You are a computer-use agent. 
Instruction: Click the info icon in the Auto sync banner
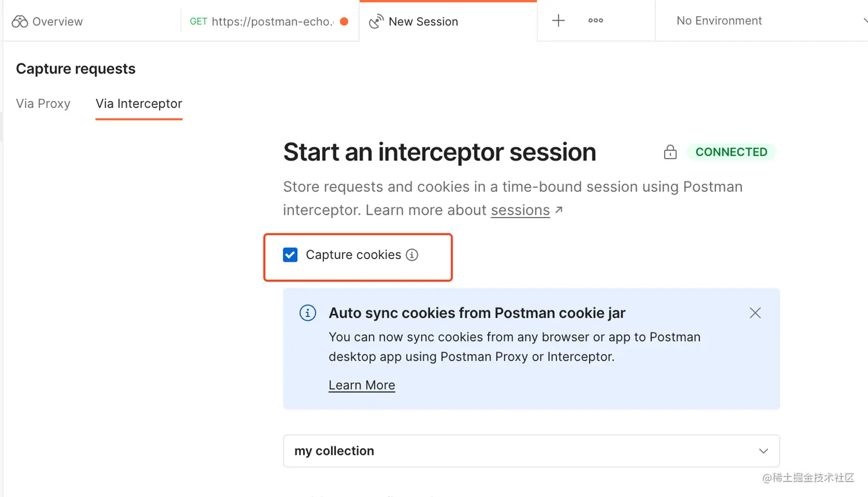tap(308, 313)
